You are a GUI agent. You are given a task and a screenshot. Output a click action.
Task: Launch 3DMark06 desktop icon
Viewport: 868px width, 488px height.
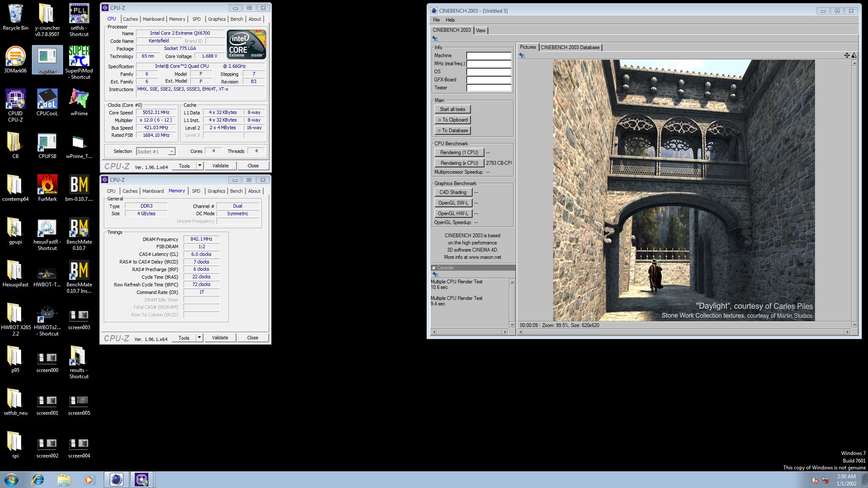[15, 59]
